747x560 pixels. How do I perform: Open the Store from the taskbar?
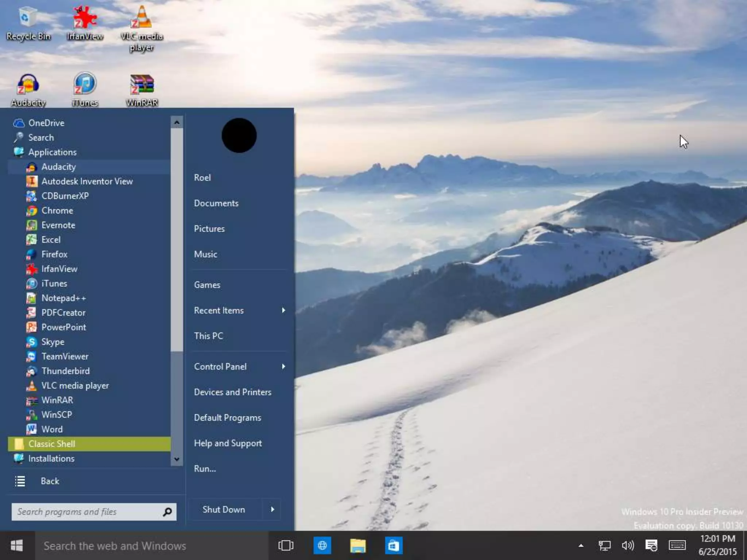[394, 546]
